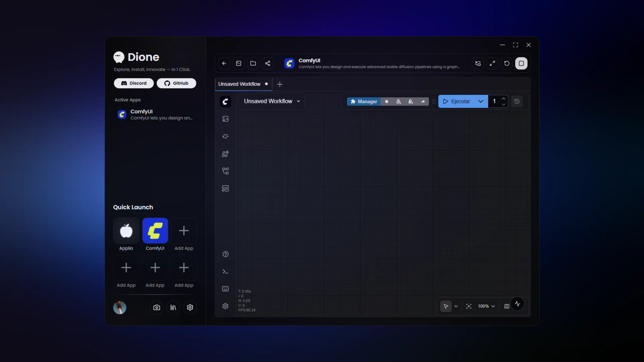The height and width of the screenshot is (362, 644).
Task: Open Dione settings gear in footer
Action: click(190, 307)
